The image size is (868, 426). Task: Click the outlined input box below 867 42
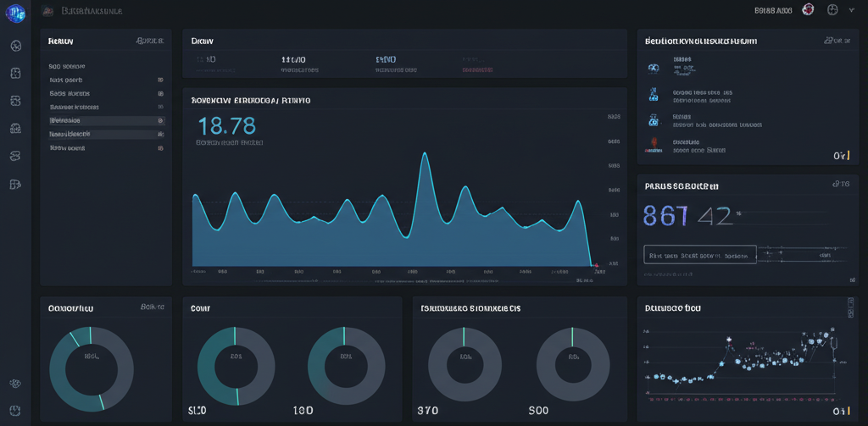(699, 254)
